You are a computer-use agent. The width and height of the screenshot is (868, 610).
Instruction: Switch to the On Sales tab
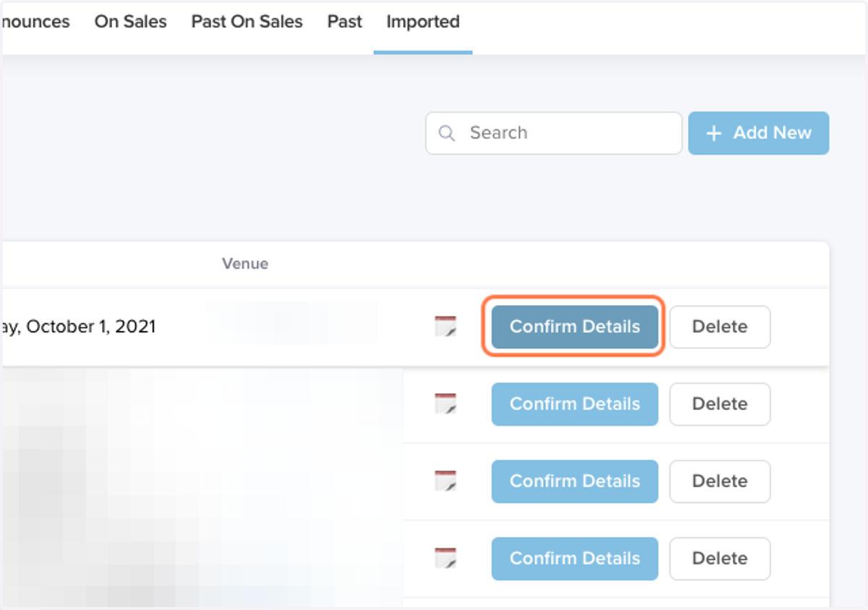pyautogui.click(x=130, y=22)
